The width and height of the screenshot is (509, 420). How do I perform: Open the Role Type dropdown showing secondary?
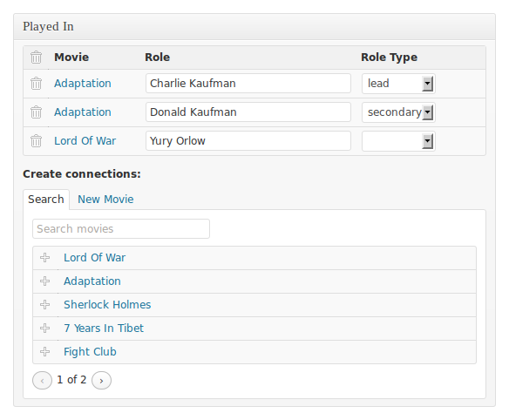coord(398,112)
